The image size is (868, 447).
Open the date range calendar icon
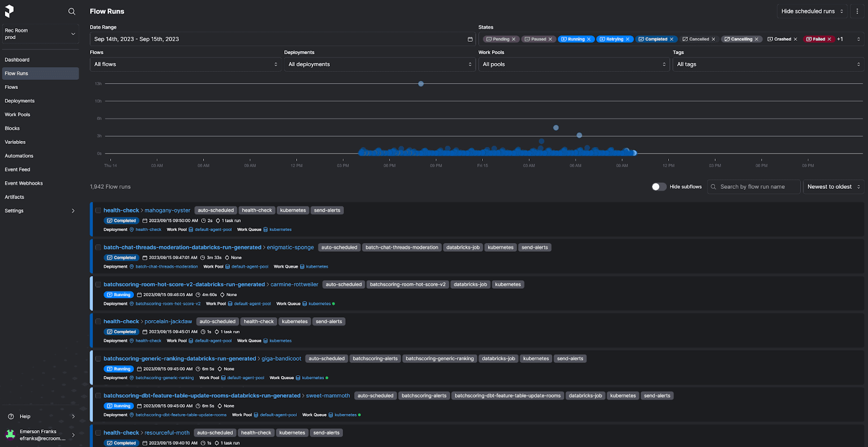tap(470, 39)
